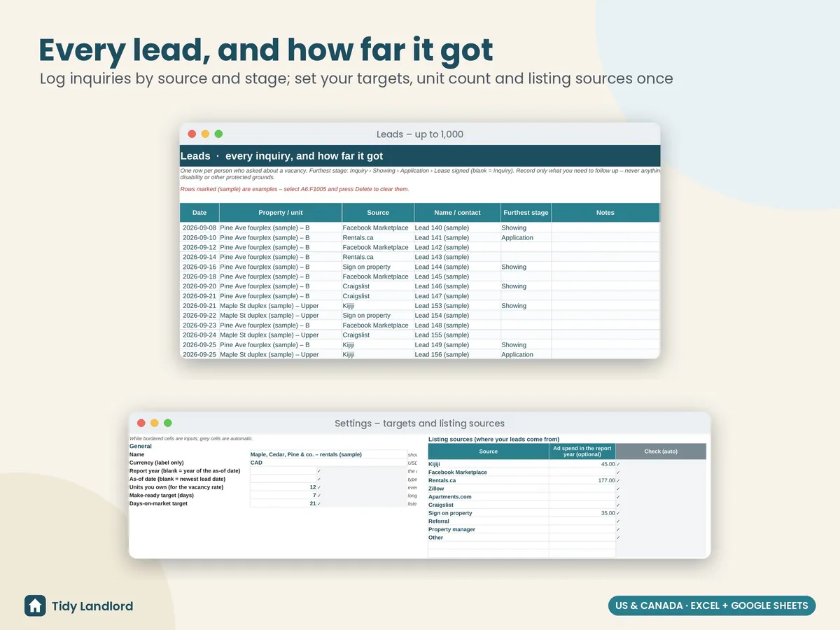The width and height of the screenshot is (840, 630).
Task: Click the Leads banner title row
Action: (420, 155)
